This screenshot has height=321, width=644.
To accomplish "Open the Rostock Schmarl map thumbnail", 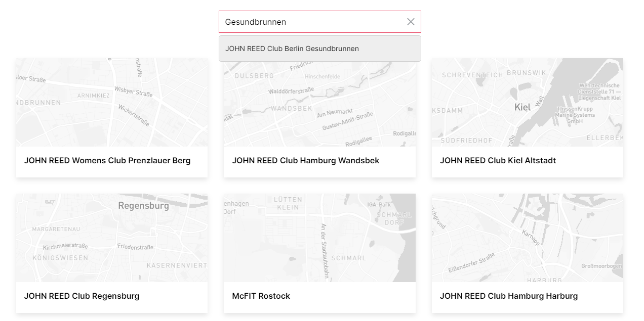I will [319, 238].
